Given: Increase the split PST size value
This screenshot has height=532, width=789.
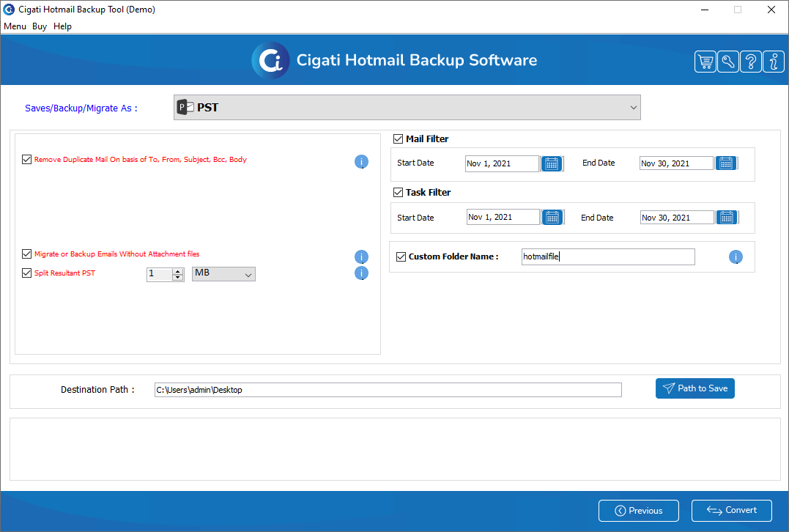Looking at the screenshot, I should click(x=177, y=271).
